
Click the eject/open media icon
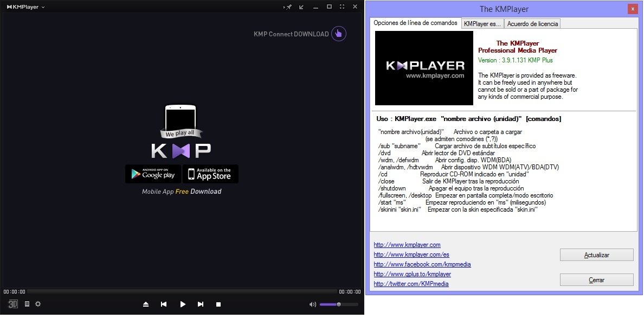[x=145, y=304]
